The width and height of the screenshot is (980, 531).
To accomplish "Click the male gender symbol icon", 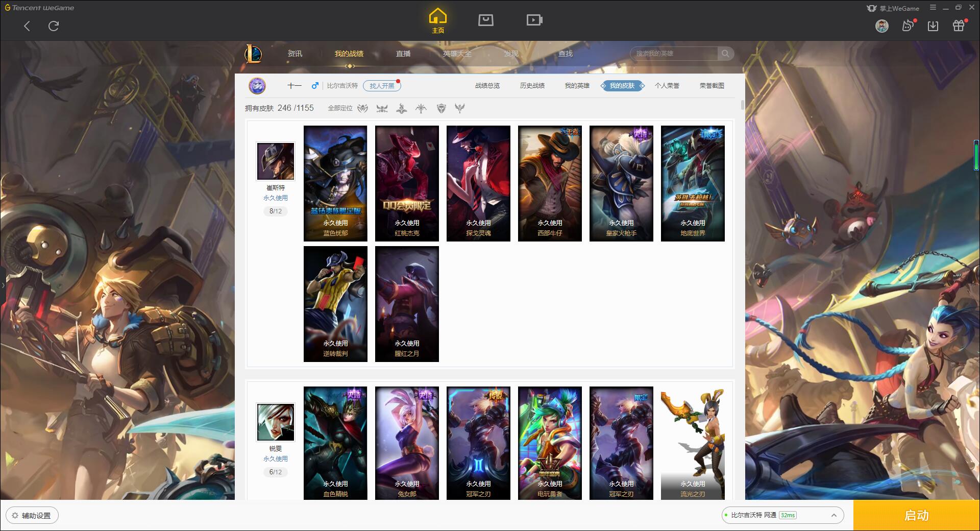I will click(315, 85).
